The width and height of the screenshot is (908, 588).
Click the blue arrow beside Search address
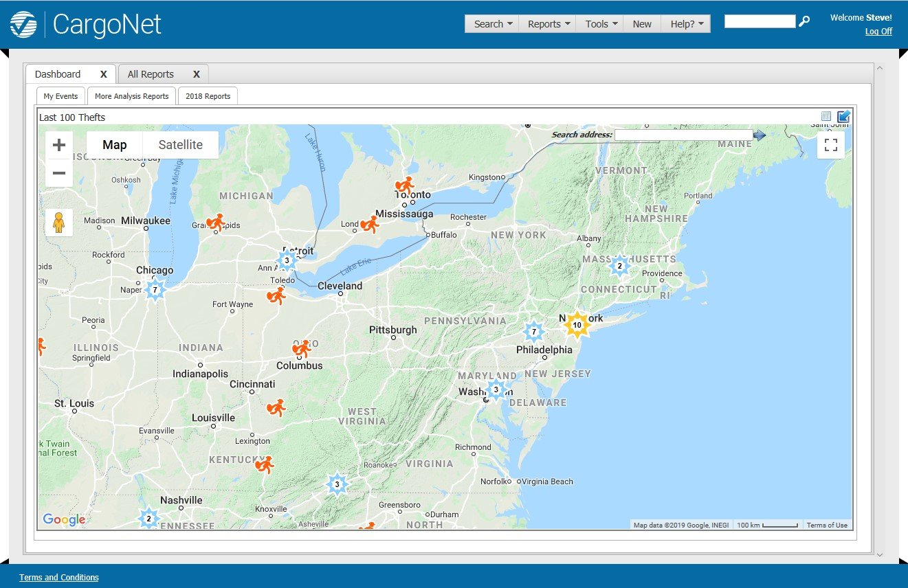760,135
